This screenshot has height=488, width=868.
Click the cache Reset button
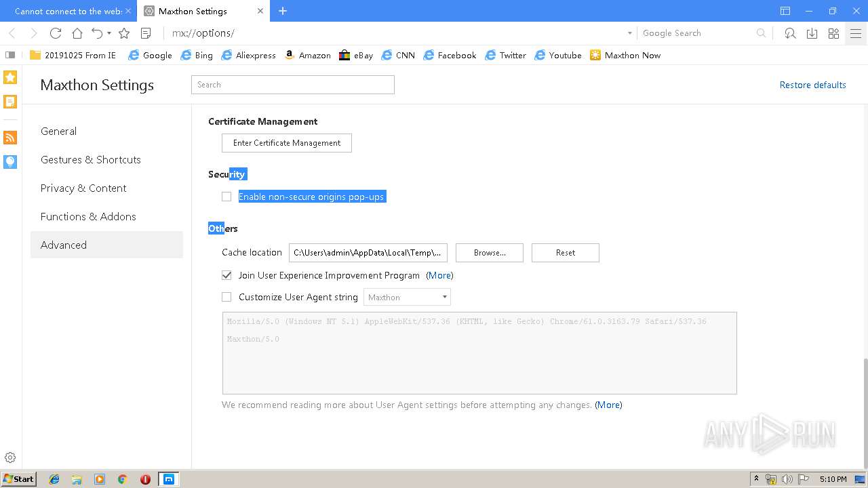coord(566,253)
